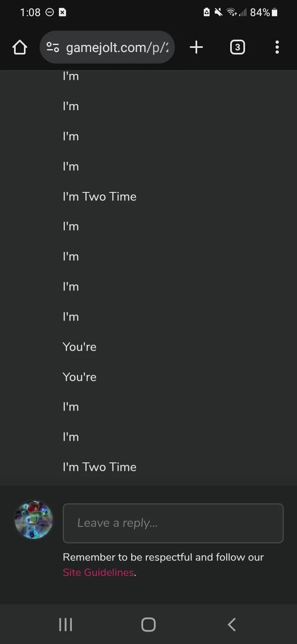This screenshot has width=297, height=644.
Task: Tap the Android recent apps button
Action: click(66, 625)
